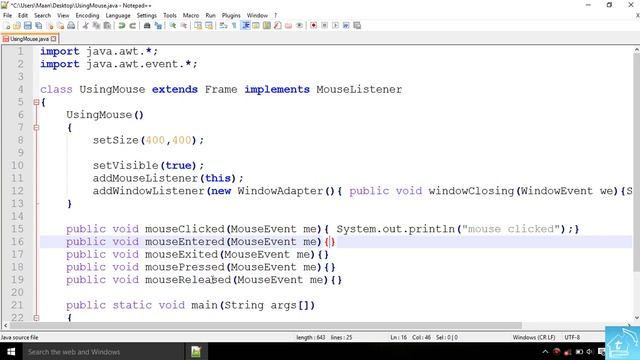The width and height of the screenshot is (640, 360).
Task: Toggle the file monitoring eye icon
Action: point(299,25)
